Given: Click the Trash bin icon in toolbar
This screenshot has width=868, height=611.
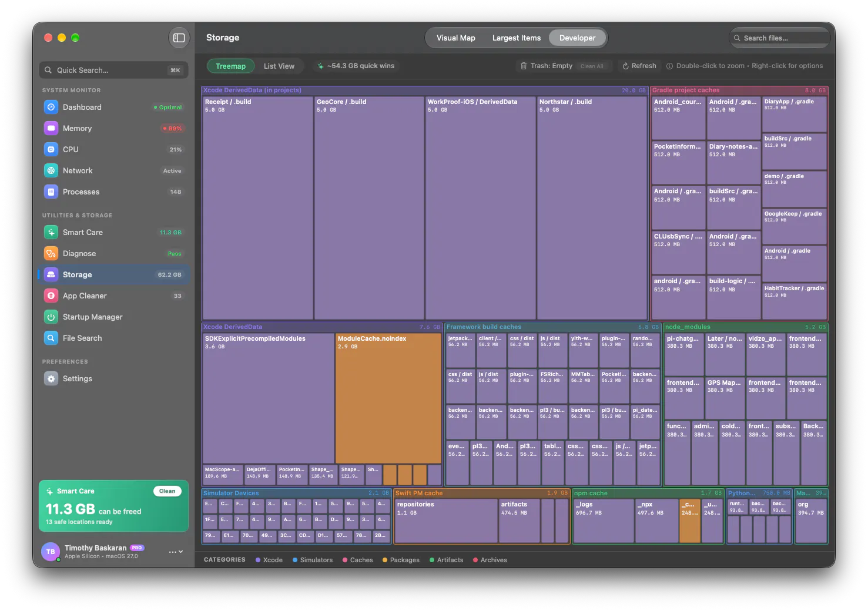Looking at the screenshot, I should (x=524, y=66).
